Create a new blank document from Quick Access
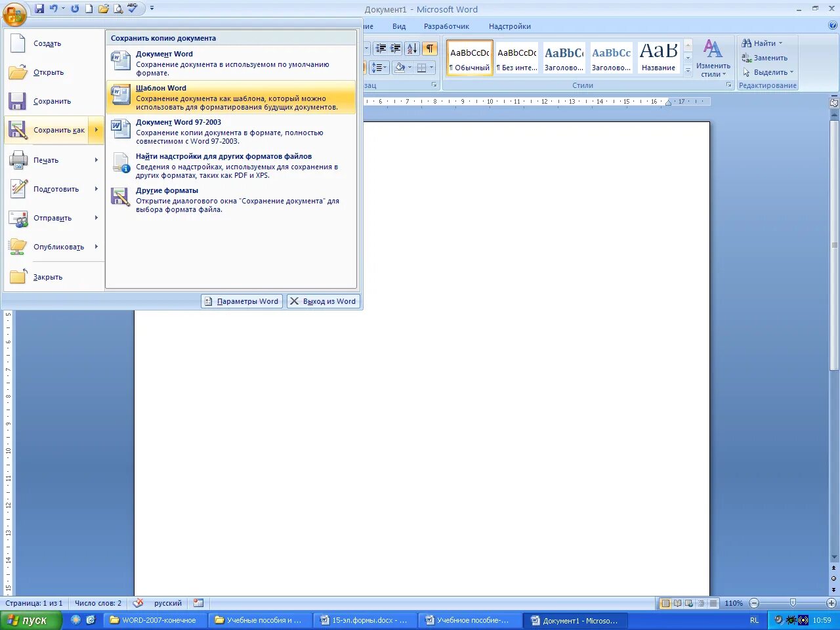The height and width of the screenshot is (630, 840). [89, 9]
